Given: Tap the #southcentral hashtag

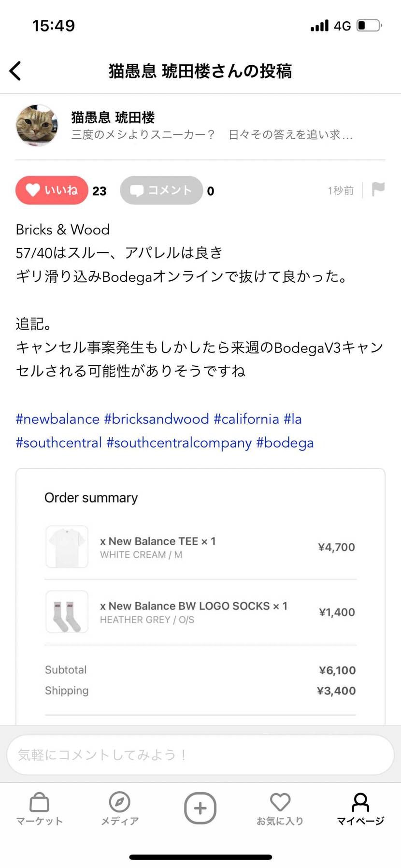Looking at the screenshot, I should coord(59,443).
